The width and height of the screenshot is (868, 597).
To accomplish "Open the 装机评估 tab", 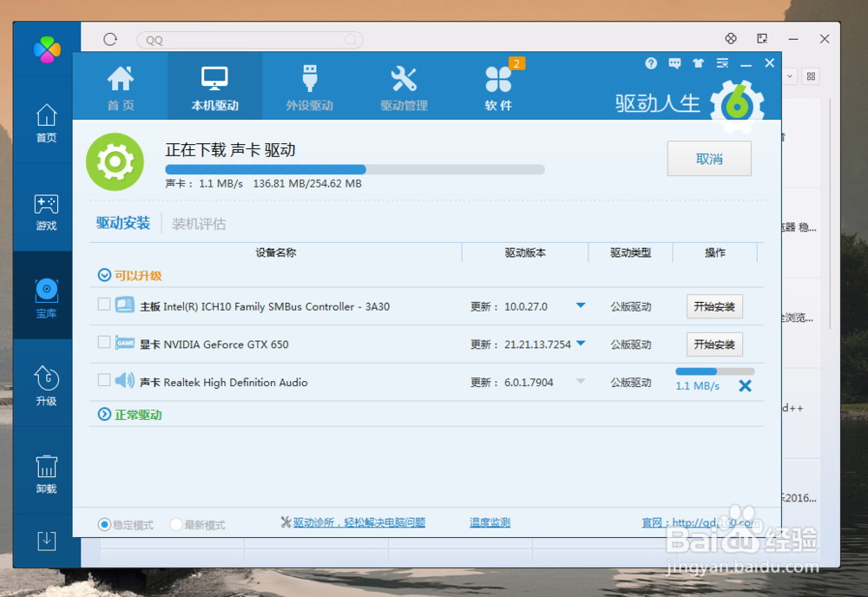I will click(198, 223).
